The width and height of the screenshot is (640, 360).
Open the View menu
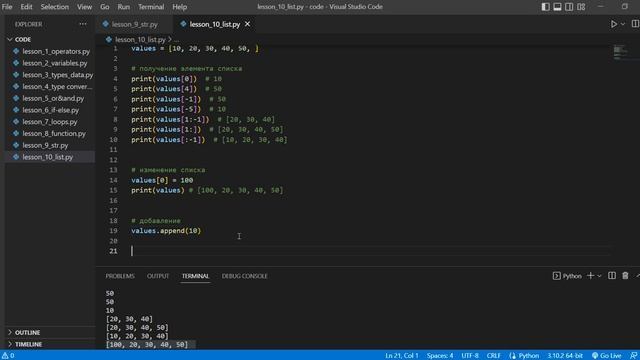84,7
